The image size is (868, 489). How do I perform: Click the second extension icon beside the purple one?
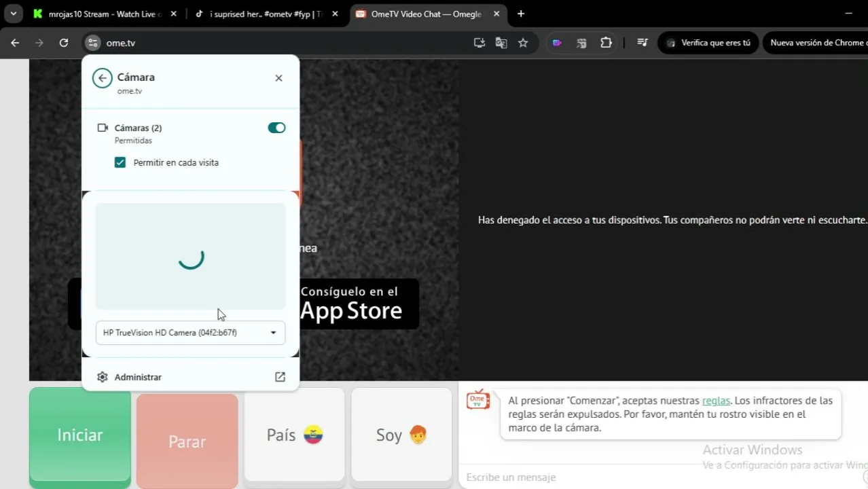(581, 43)
